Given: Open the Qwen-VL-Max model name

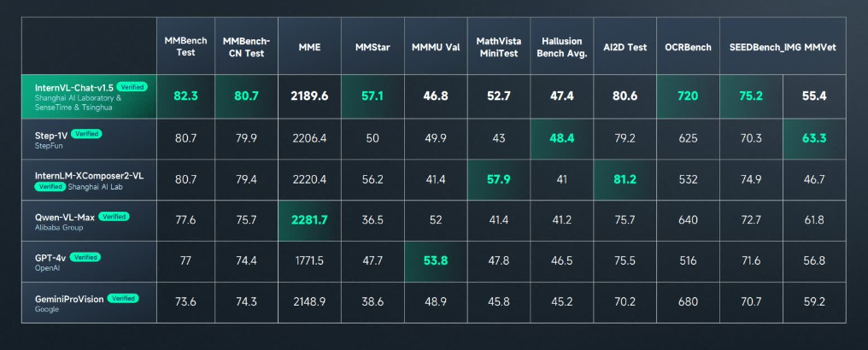Looking at the screenshot, I should [65, 216].
